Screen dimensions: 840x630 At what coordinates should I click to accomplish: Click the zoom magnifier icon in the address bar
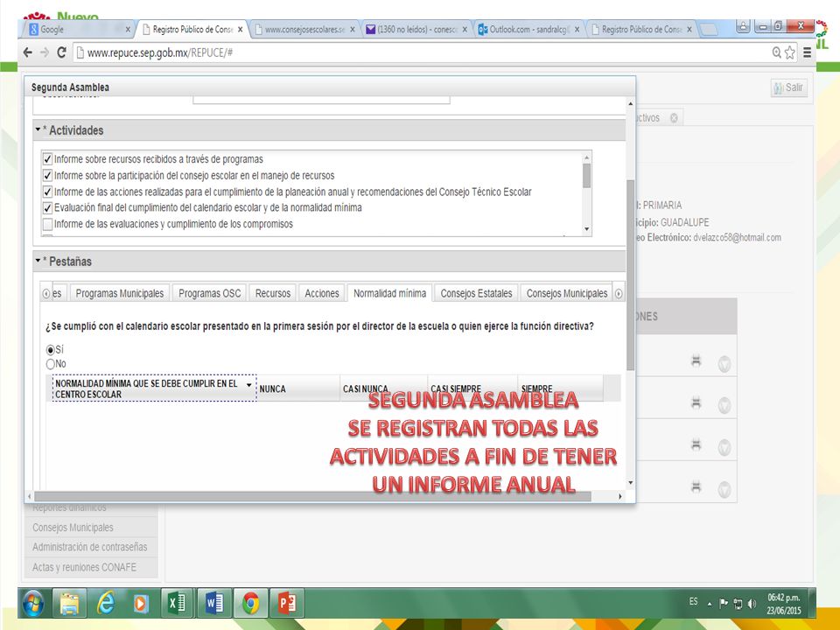pyautogui.click(x=776, y=52)
